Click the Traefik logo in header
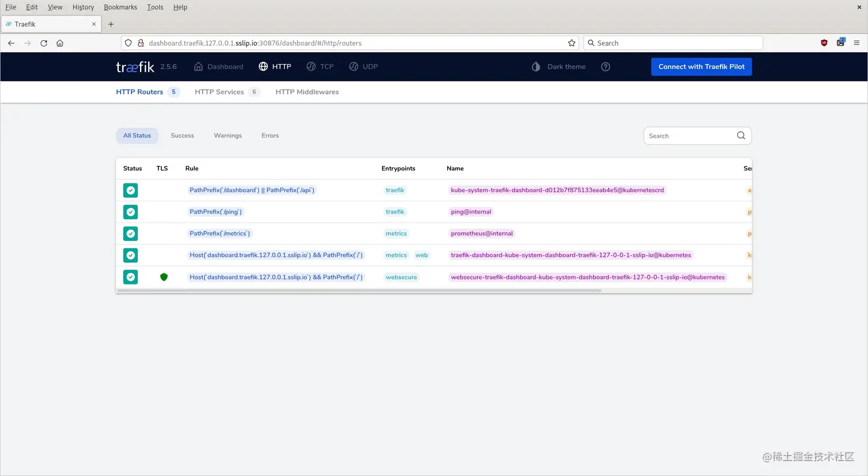The image size is (868, 476). (135, 67)
